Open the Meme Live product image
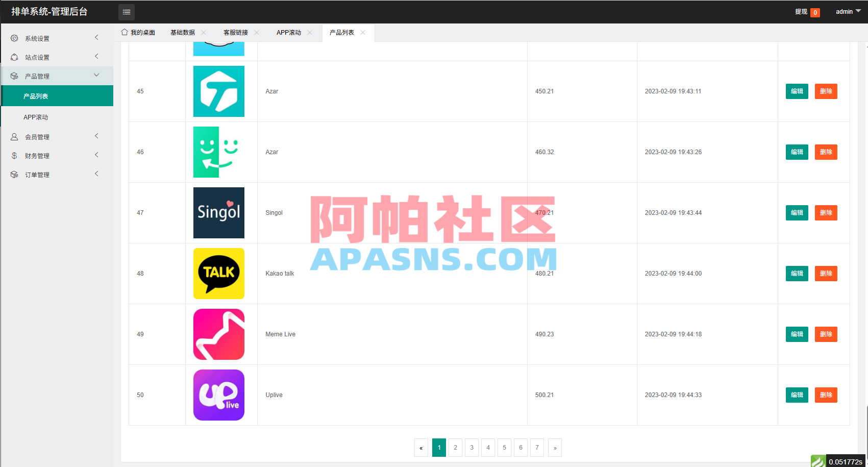The image size is (868, 467). coord(219,334)
